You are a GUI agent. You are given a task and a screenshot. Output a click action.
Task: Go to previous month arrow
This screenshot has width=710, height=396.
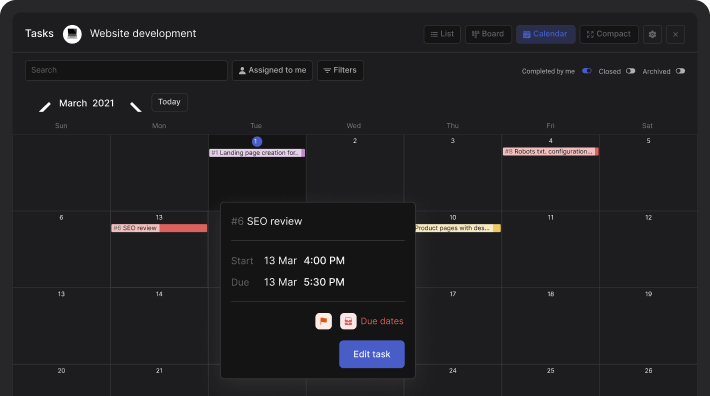[x=45, y=107]
